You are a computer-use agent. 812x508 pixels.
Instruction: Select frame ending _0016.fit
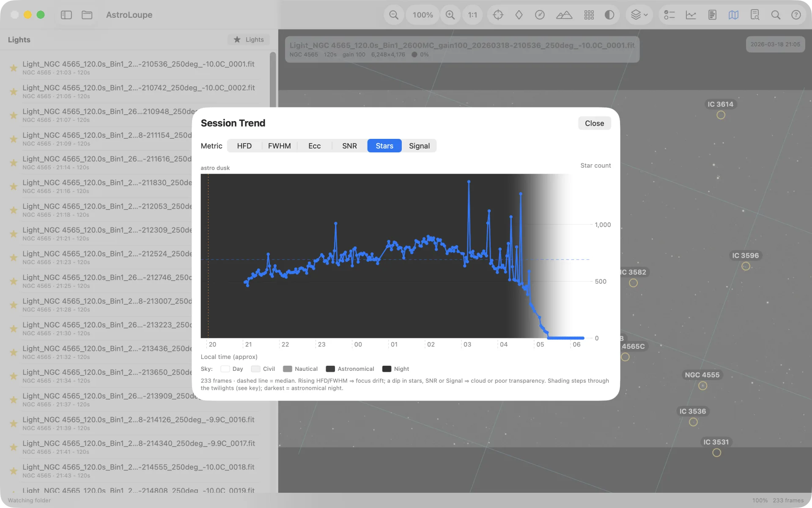(135, 423)
